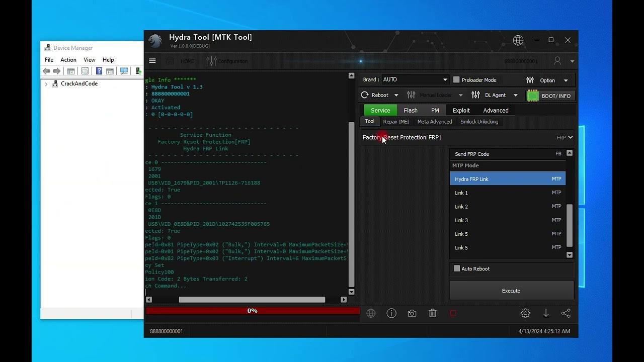The width and height of the screenshot is (644, 362).
Task: Open the Action menu in Device Manager
Action: point(68,60)
